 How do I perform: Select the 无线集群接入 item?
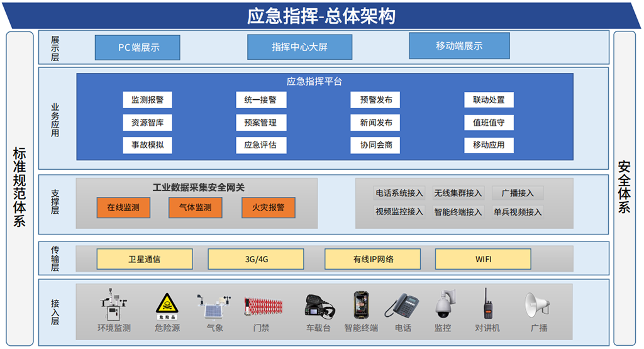(458, 193)
